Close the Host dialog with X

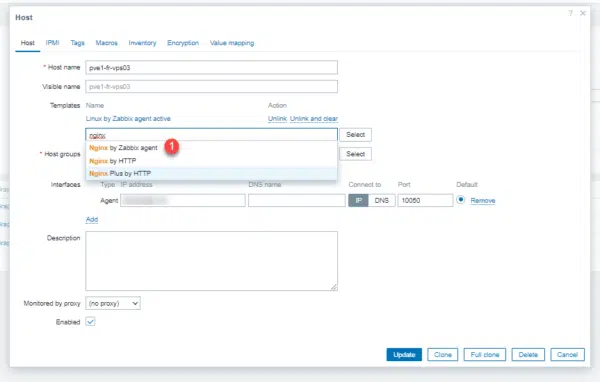click(x=583, y=13)
